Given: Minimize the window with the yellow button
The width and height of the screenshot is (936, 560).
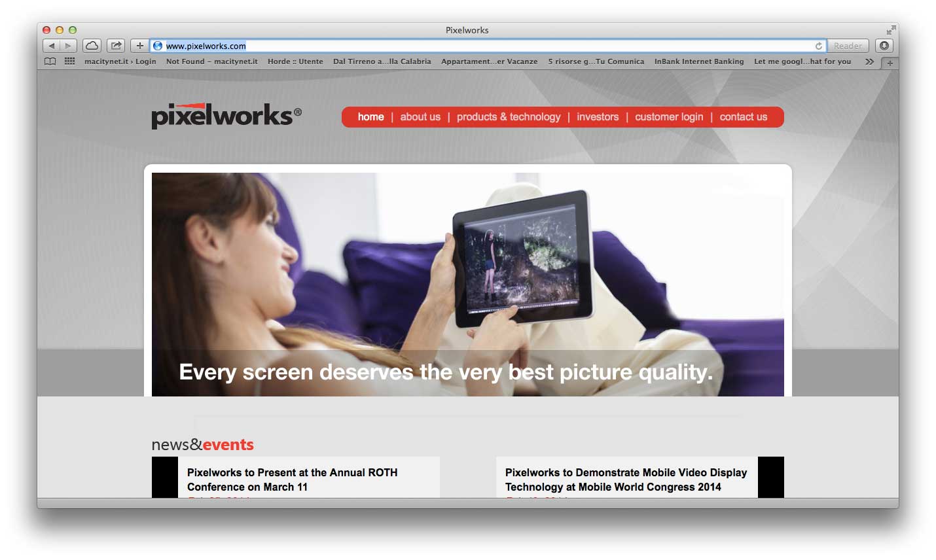Looking at the screenshot, I should pyautogui.click(x=60, y=30).
